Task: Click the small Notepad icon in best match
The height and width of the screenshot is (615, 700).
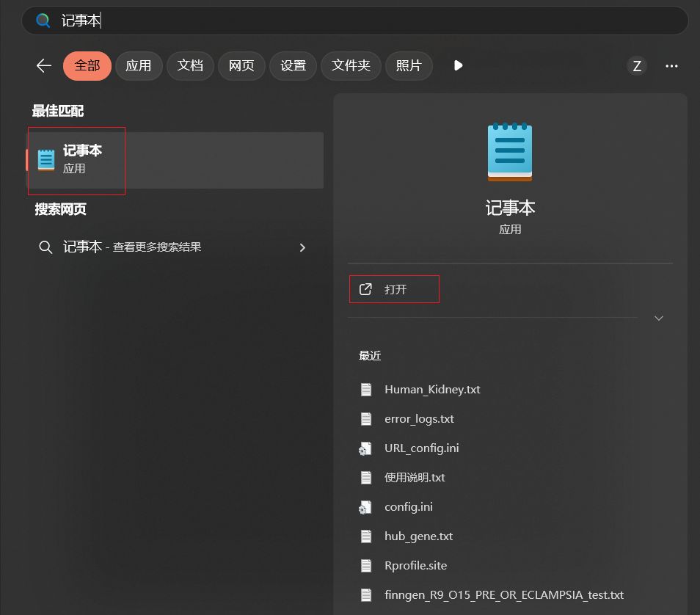Action: 46,160
